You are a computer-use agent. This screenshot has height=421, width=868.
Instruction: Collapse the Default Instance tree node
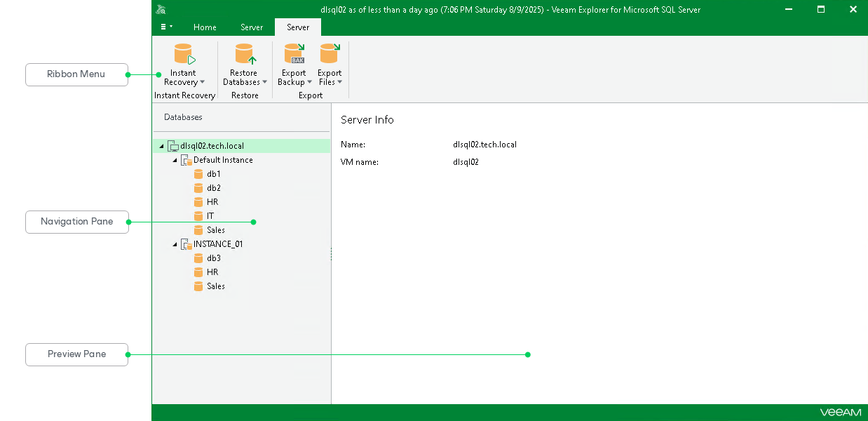click(175, 159)
